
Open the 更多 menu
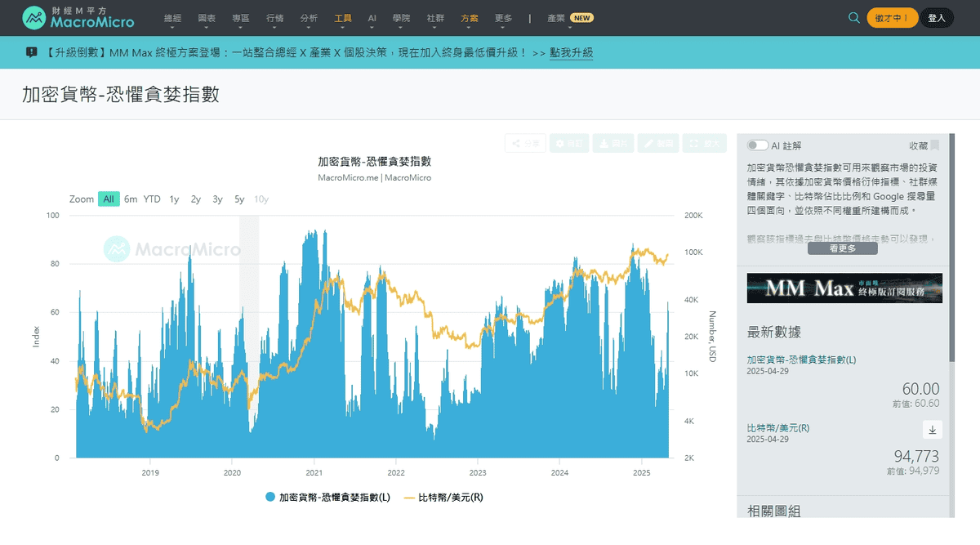(x=504, y=17)
